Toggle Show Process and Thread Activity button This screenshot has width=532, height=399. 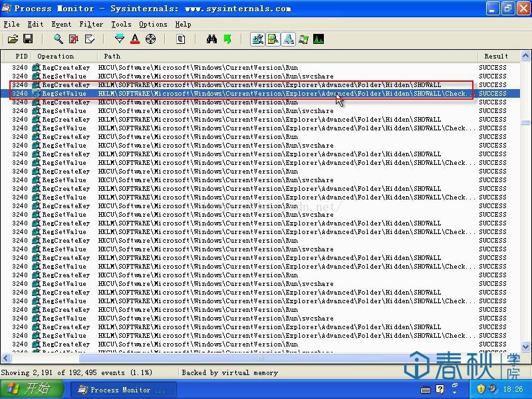[x=303, y=39]
